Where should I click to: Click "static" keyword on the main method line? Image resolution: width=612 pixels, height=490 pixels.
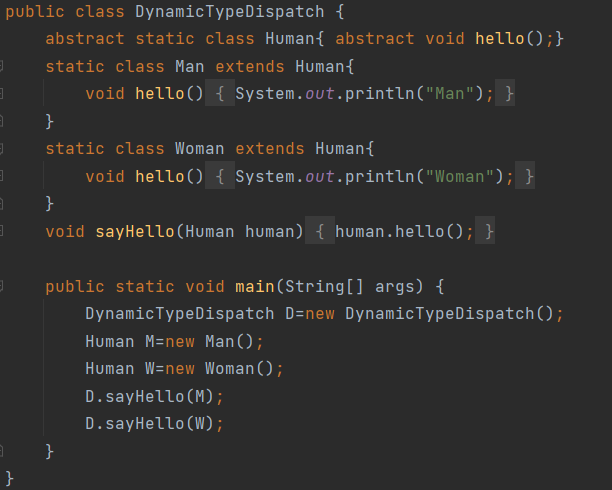pos(145,287)
